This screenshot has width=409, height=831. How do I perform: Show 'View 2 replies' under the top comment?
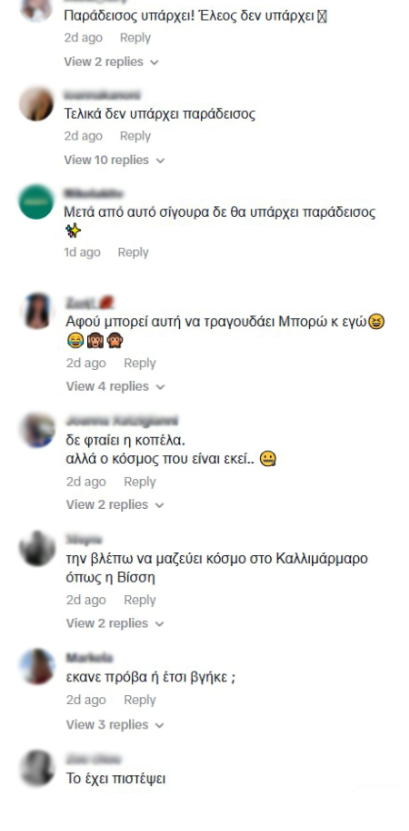coord(111,61)
